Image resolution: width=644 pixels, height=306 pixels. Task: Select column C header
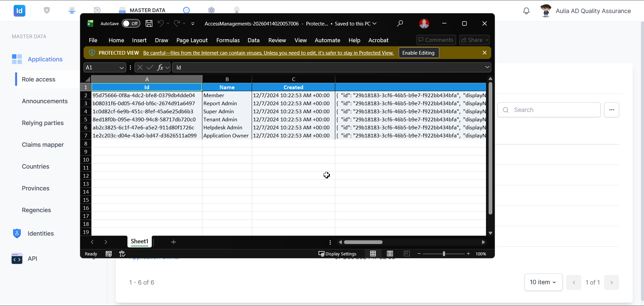[x=294, y=79]
